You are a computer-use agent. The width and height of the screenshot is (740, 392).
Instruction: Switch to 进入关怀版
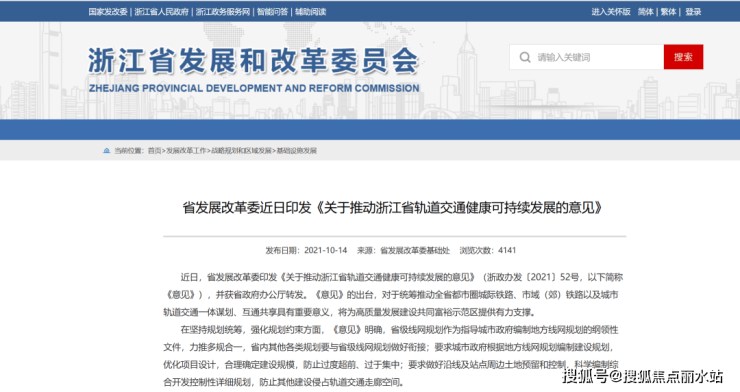click(611, 12)
